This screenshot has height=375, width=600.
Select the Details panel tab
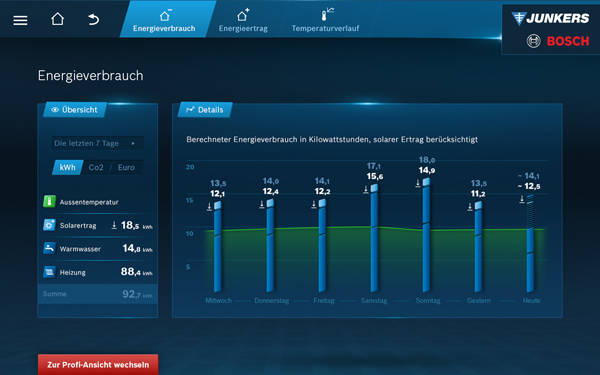(x=205, y=110)
